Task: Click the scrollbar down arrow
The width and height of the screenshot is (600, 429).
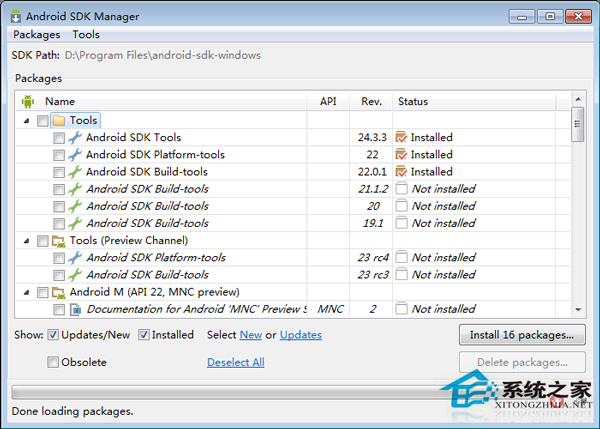Action: [578, 310]
